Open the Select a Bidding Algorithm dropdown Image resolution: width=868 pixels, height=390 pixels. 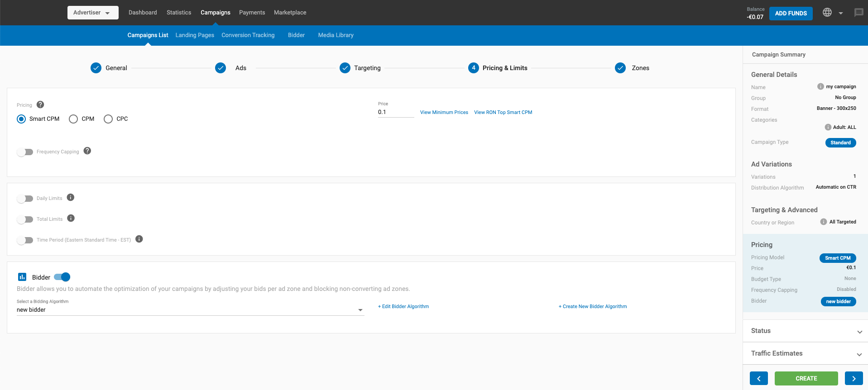tap(190, 310)
